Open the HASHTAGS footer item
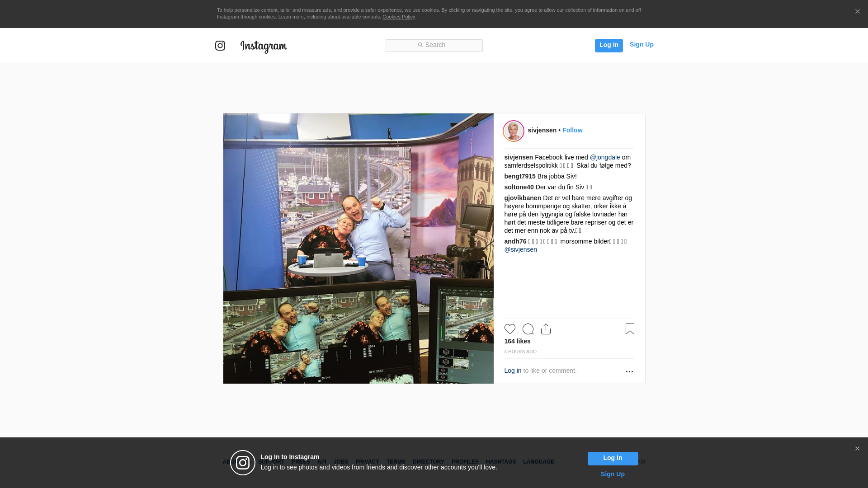The image size is (868, 488). (500, 462)
